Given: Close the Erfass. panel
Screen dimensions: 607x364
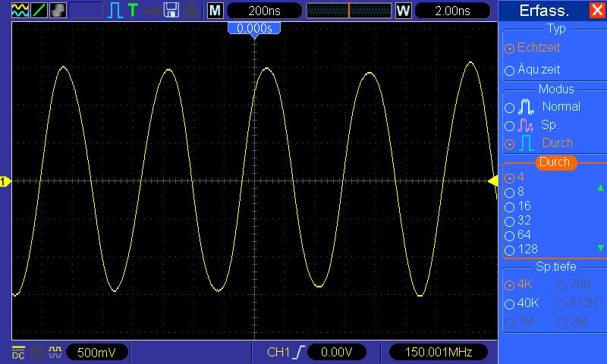Looking at the screenshot, I should pos(596,11).
